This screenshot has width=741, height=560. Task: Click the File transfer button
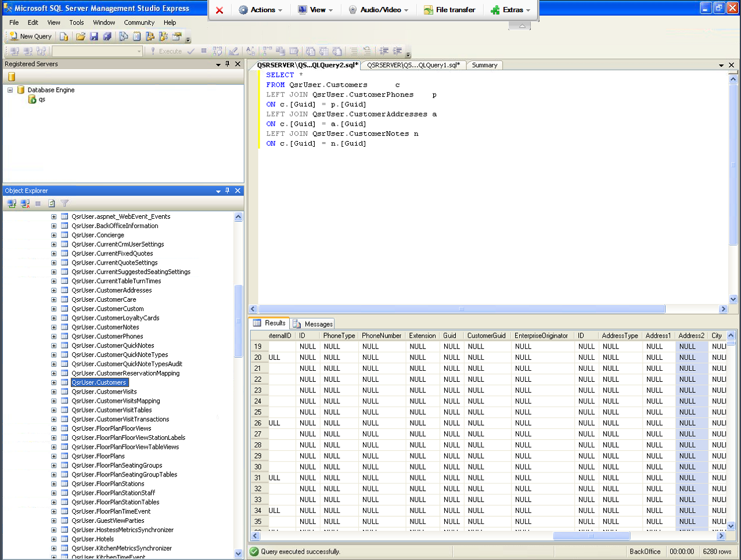(x=449, y=10)
